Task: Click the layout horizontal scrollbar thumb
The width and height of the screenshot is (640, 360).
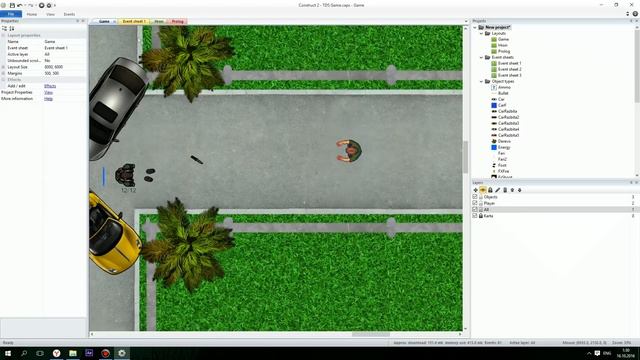Action: tap(371, 334)
